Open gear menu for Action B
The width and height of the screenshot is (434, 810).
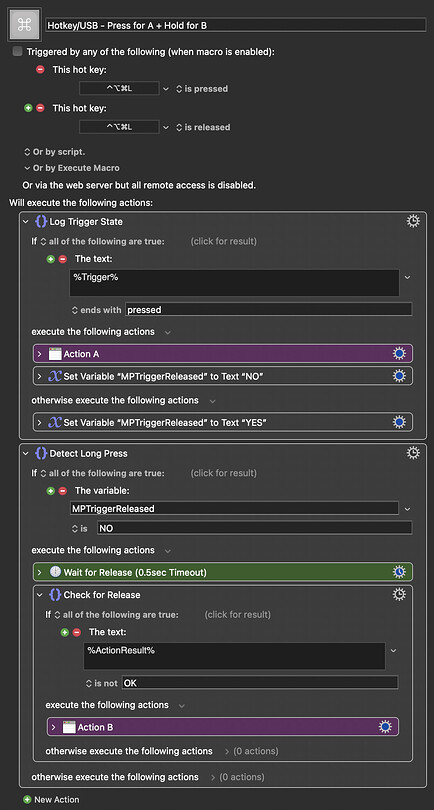(385, 727)
